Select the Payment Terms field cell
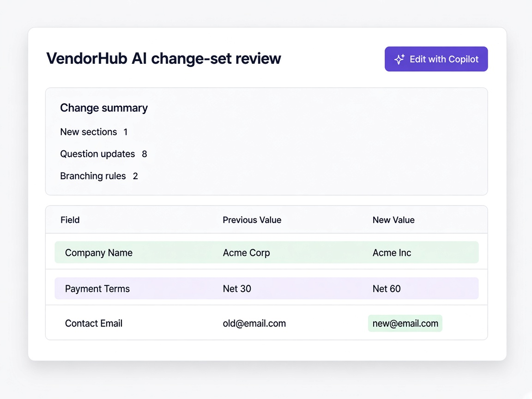The image size is (532, 399). click(97, 289)
